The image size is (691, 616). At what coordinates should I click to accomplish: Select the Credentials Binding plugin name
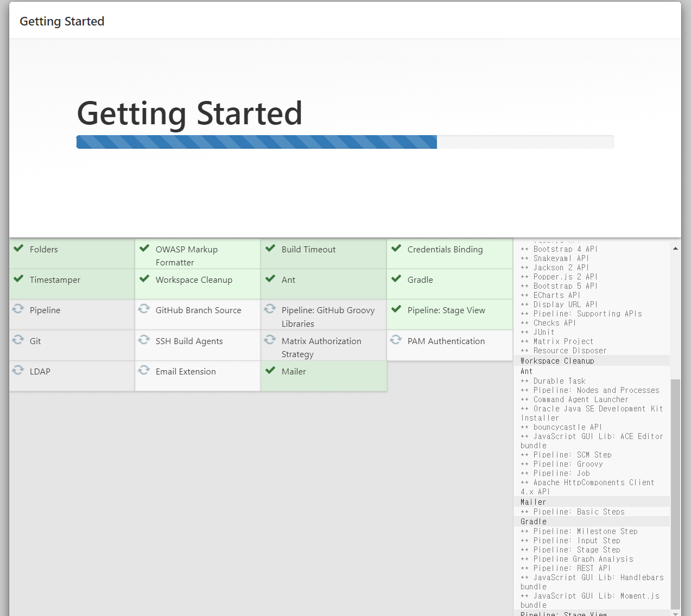(445, 250)
